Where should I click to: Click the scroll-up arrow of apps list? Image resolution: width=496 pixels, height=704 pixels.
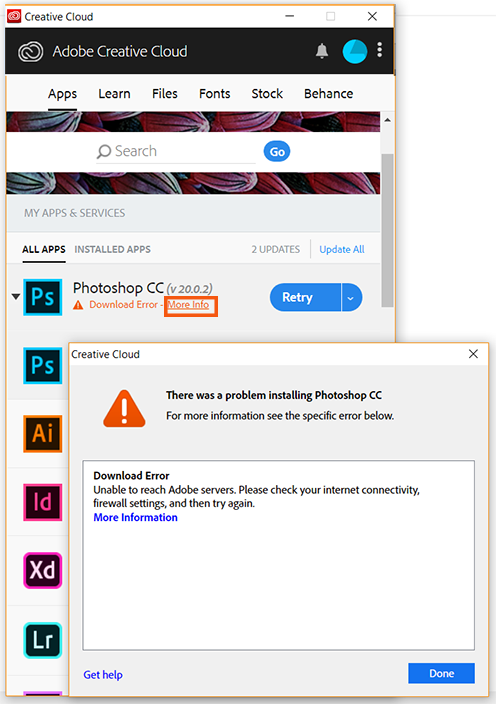tap(387, 120)
